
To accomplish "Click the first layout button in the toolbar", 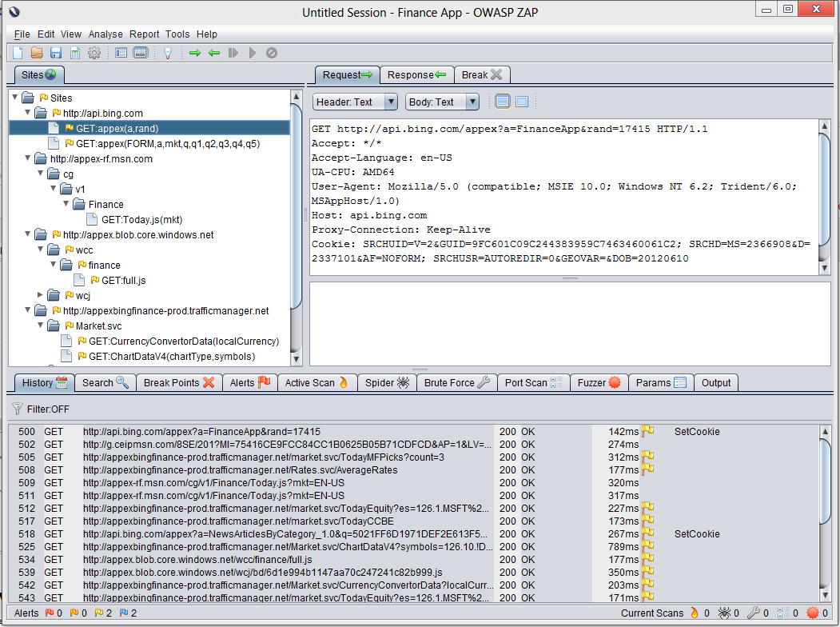I will pyautogui.click(x=121, y=53).
